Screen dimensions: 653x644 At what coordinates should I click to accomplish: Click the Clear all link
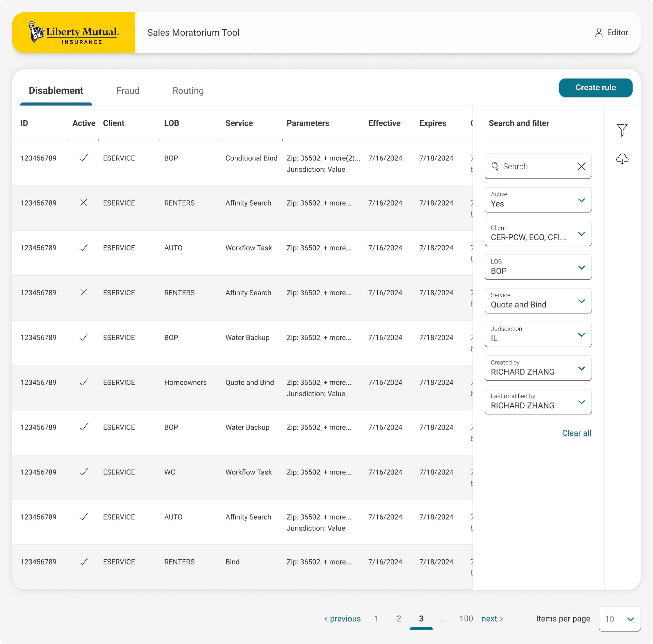[576, 433]
